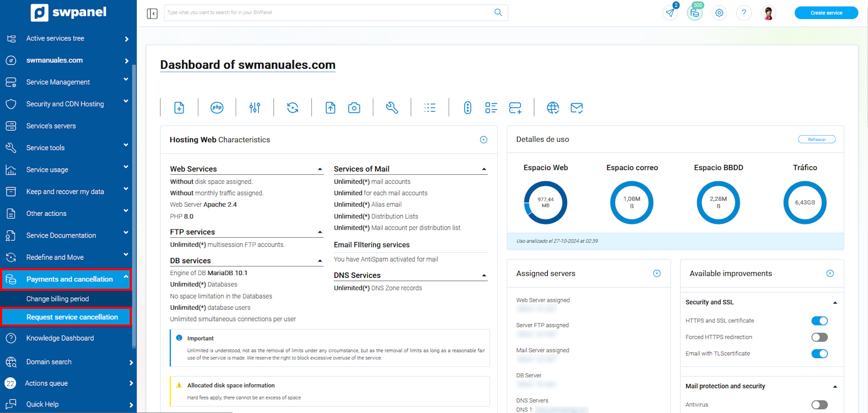
Task: Open Change billing period option
Action: [x=58, y=298]
